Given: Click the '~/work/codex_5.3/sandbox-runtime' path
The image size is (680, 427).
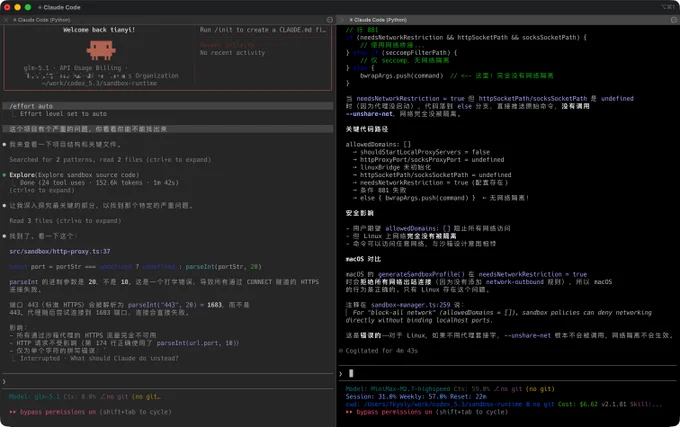Looking at the screenshot, I should click(99, 83).
